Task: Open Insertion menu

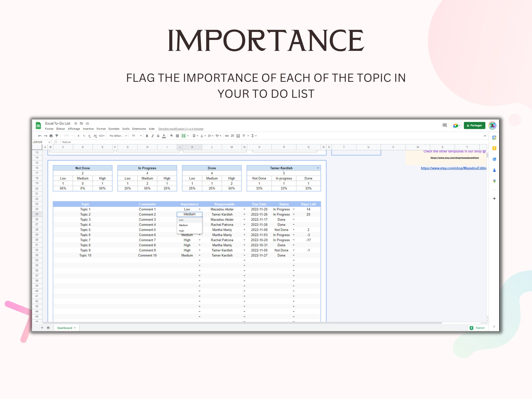Action: point(88,129)
